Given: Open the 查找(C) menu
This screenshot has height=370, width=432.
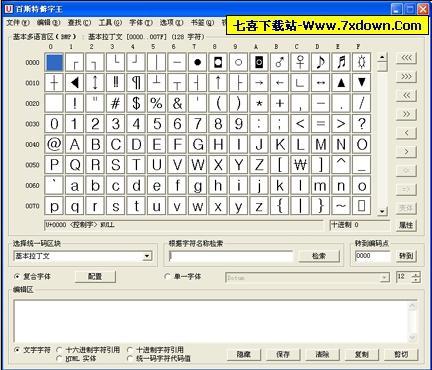Looking at the screenshot, I should click(x=79, y=23).
